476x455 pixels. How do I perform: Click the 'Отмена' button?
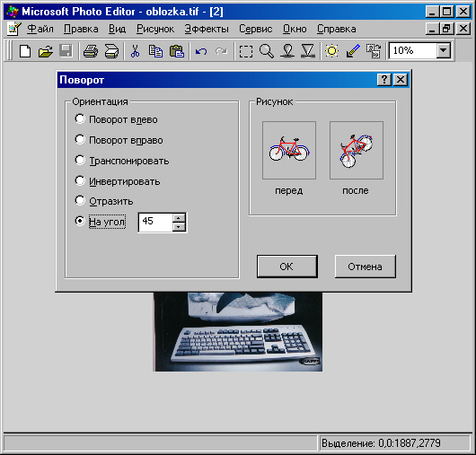click(366, 267)
